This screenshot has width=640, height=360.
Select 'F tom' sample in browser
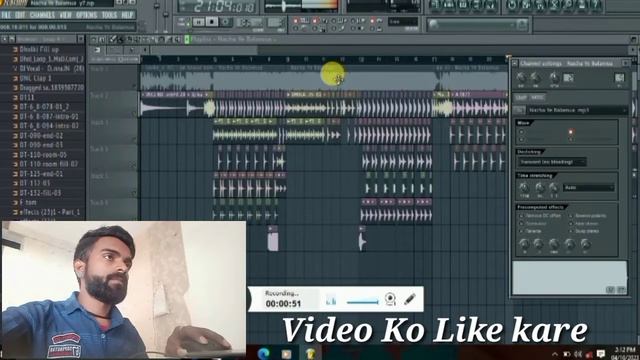28,202
